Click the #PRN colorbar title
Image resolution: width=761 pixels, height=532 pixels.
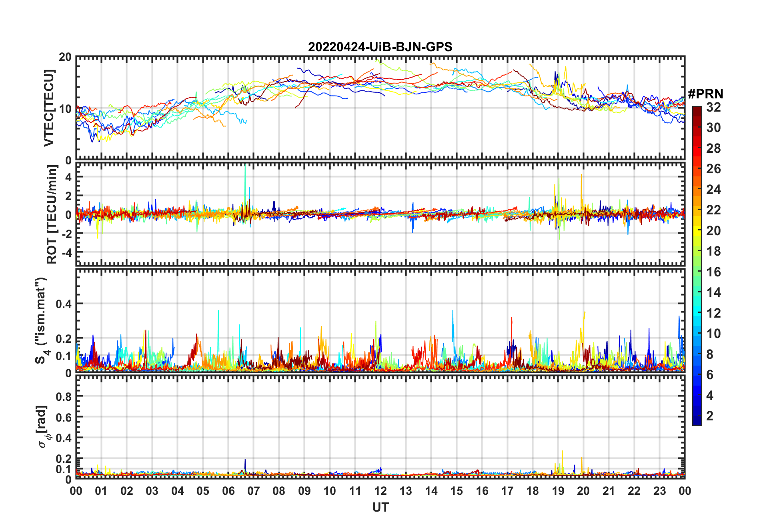coord(705,94)
